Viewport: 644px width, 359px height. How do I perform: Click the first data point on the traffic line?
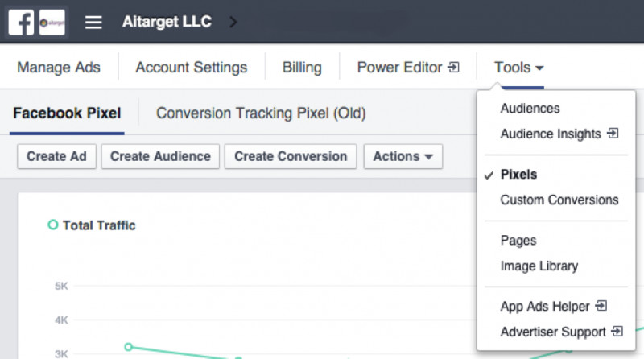pyautogui.click(x=129, y=347)
